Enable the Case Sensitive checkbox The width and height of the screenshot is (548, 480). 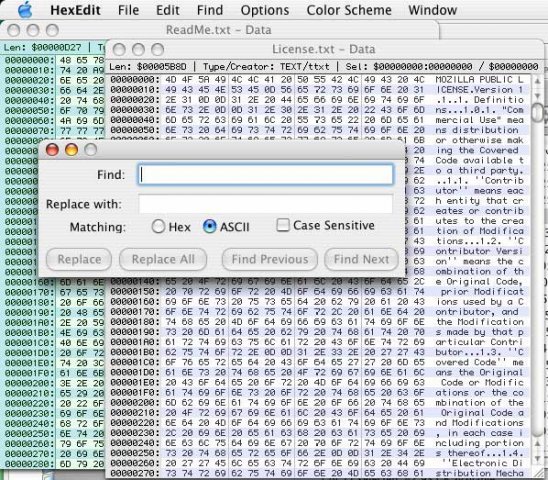[x=283, y=225]
